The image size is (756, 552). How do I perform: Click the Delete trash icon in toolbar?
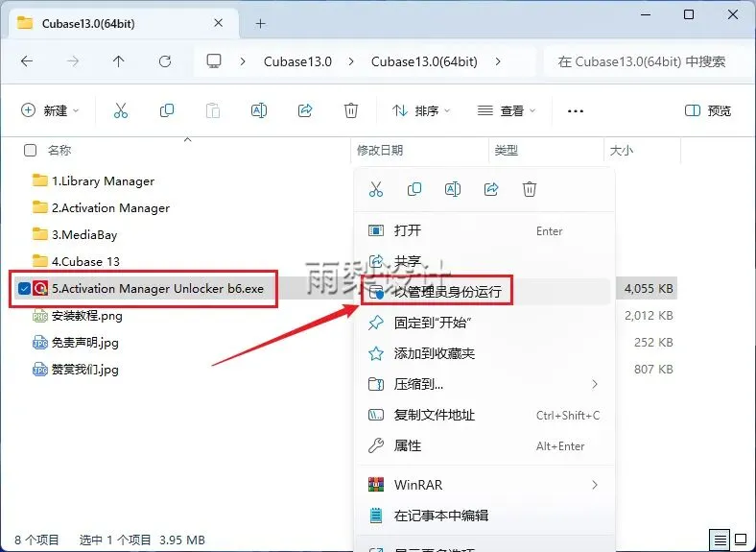coord(351,111)
